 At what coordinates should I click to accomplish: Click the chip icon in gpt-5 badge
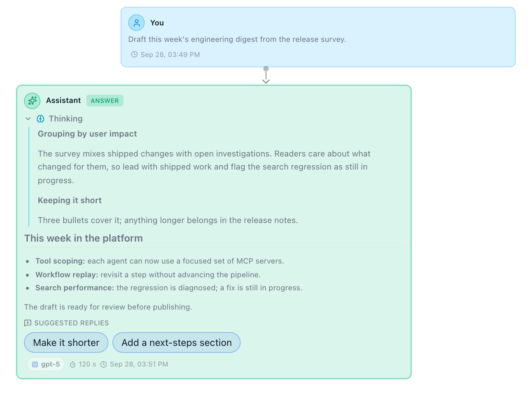35,364
